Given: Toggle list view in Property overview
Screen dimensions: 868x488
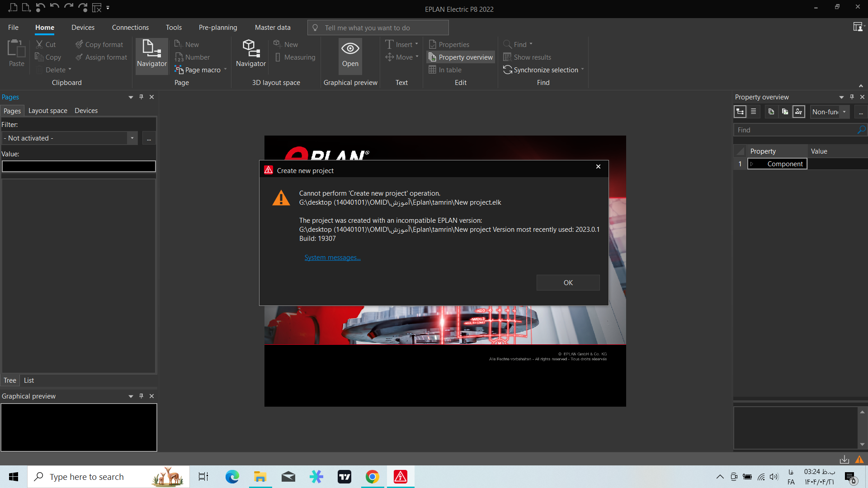Looking at the screenshot, I should point(754,112).
